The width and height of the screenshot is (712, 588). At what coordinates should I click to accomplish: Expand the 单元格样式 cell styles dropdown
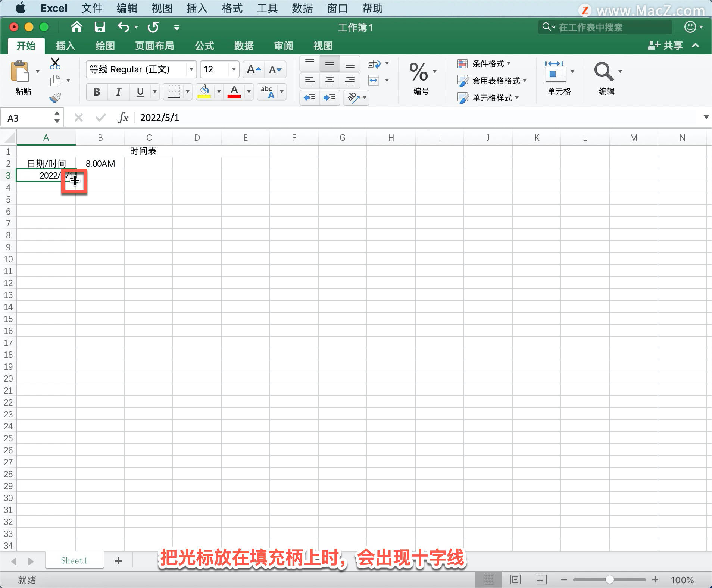click(x=517, y=98)
